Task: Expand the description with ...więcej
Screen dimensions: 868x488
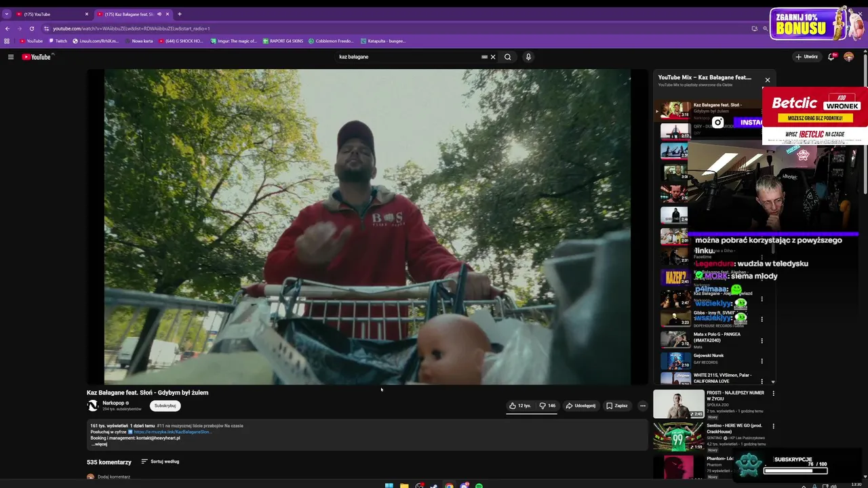Action: pyautogui.click(x=99, y=444)
